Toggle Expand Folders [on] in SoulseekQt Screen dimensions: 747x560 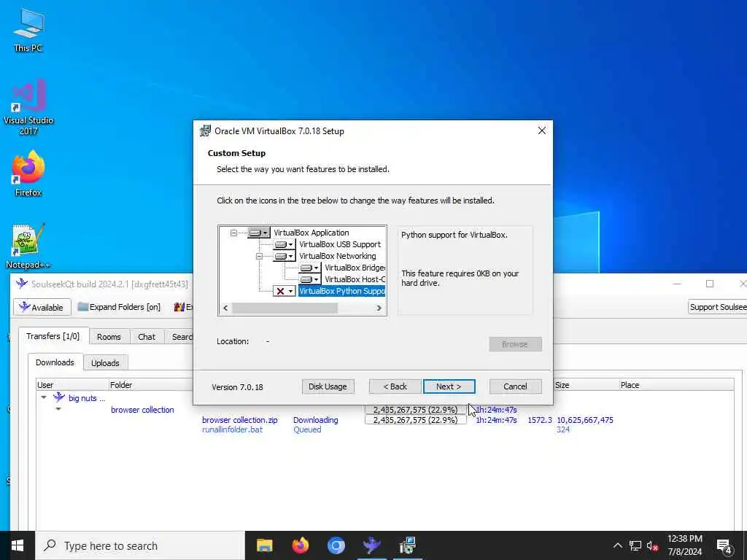click(x=119, y=307)
